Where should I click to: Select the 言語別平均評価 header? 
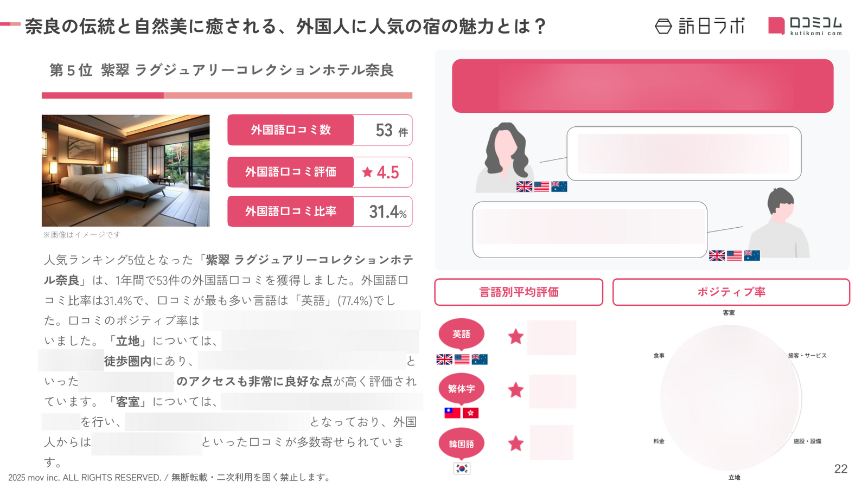(x=519, y=292)
